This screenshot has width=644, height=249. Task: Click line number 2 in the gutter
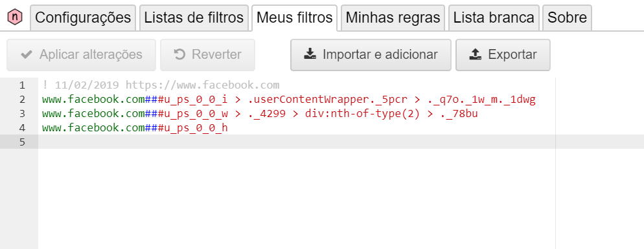tap(22, 100)
